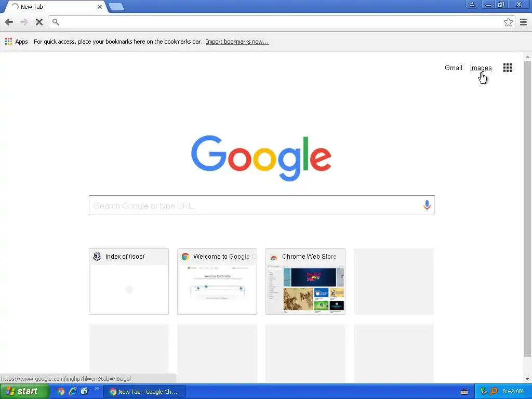Image resolution: width=532 pixels, height=399 pixels.
Task: Click the network tray icon
Action: [x=484, y=391]
